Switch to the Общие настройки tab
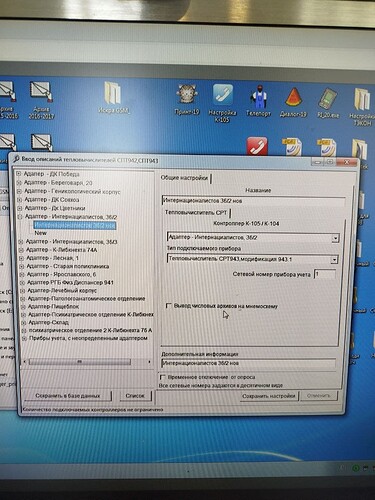The height and width of the screenshot is (500, 375). [185, 178]
